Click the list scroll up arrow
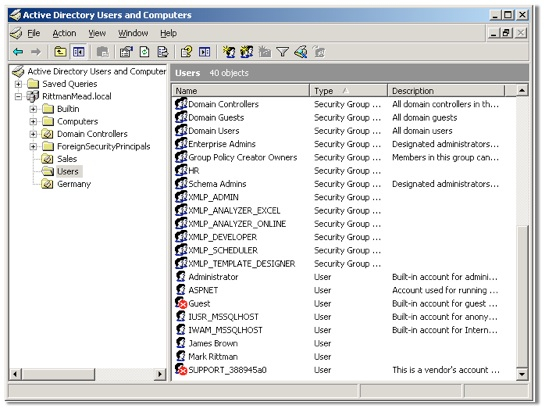This screenshot has height=410, width=548. pyautogui.click(x=522, y=91)
